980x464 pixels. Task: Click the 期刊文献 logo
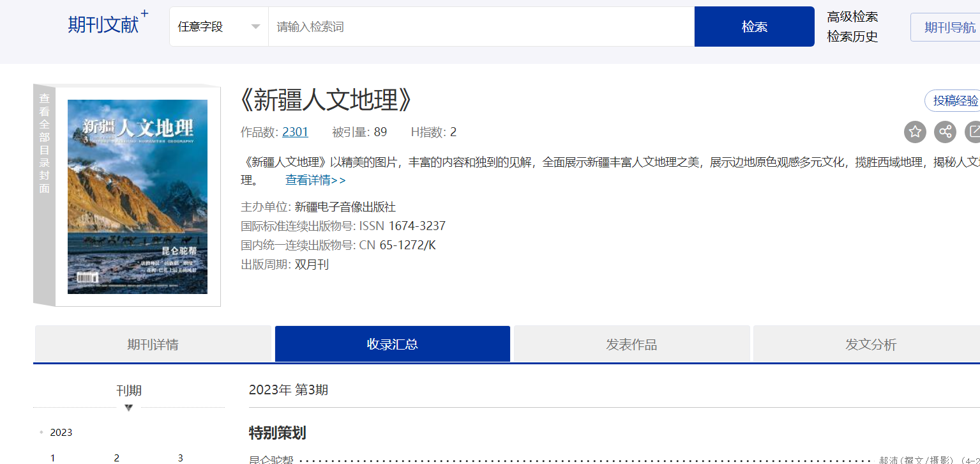click(x=108, y=24)
